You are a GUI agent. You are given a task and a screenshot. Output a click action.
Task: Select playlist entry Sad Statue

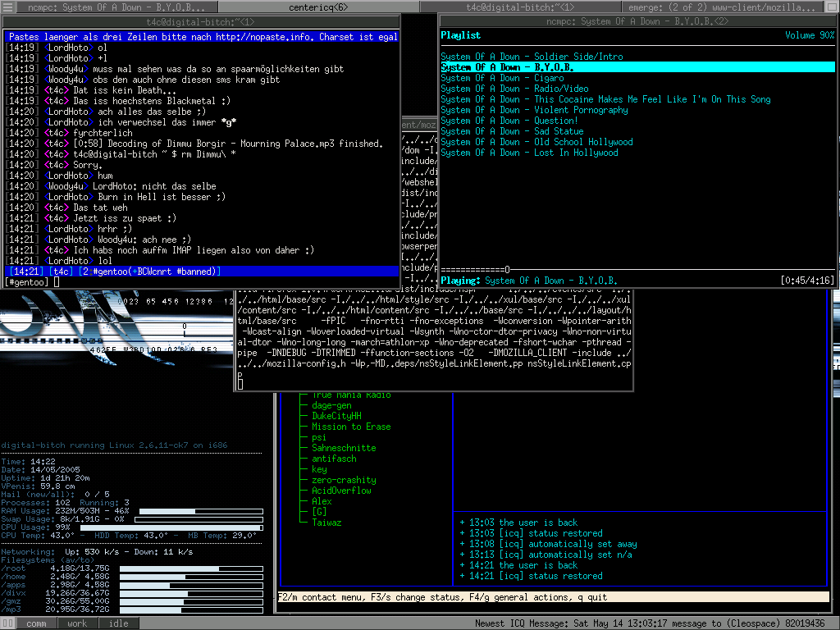coord(512,131)
